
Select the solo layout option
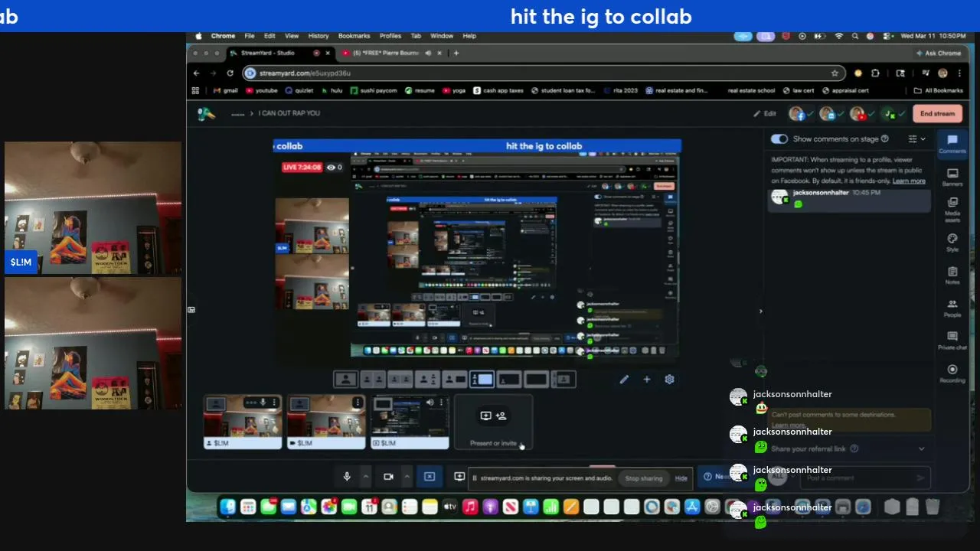[x=345, y=379]
